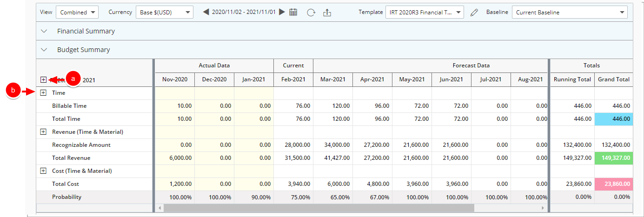
Task: Select the Recognizable Amount row label
Action: point(81,145)
